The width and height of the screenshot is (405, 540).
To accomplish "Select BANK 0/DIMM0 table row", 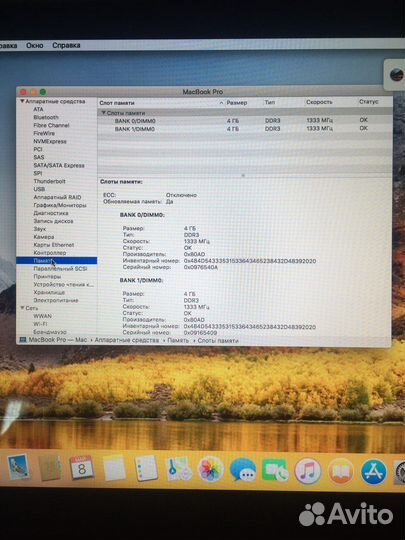I will pos(245,121).
